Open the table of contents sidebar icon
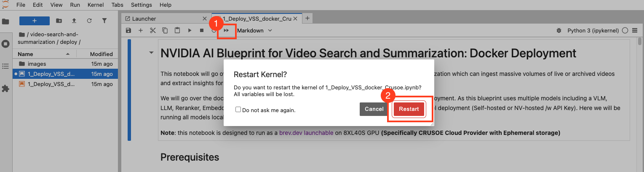Image resolution: width=644 pixels, height=172 pixels. 6,66
